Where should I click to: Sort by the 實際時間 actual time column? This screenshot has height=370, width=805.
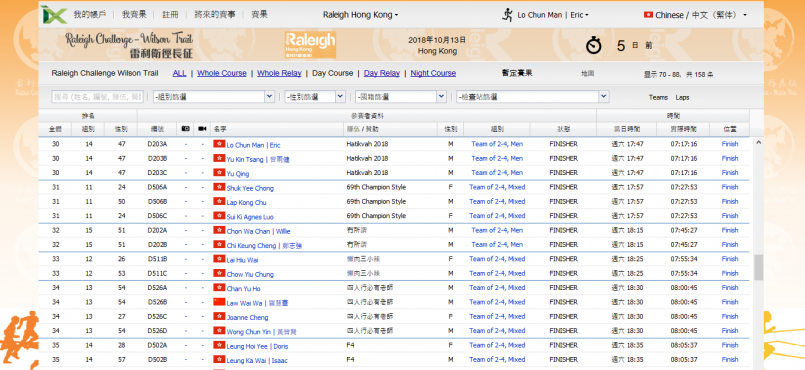pos(684,129)
